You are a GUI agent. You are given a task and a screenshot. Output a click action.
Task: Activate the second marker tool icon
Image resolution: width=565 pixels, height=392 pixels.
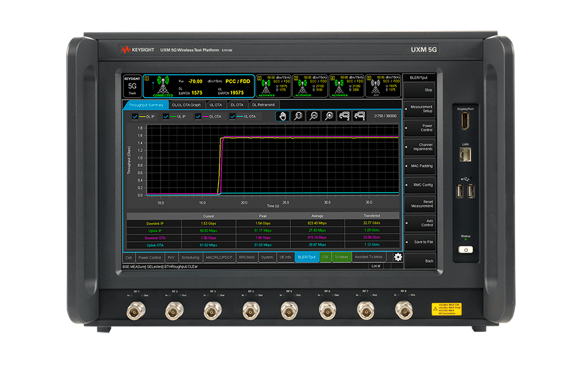360,116
